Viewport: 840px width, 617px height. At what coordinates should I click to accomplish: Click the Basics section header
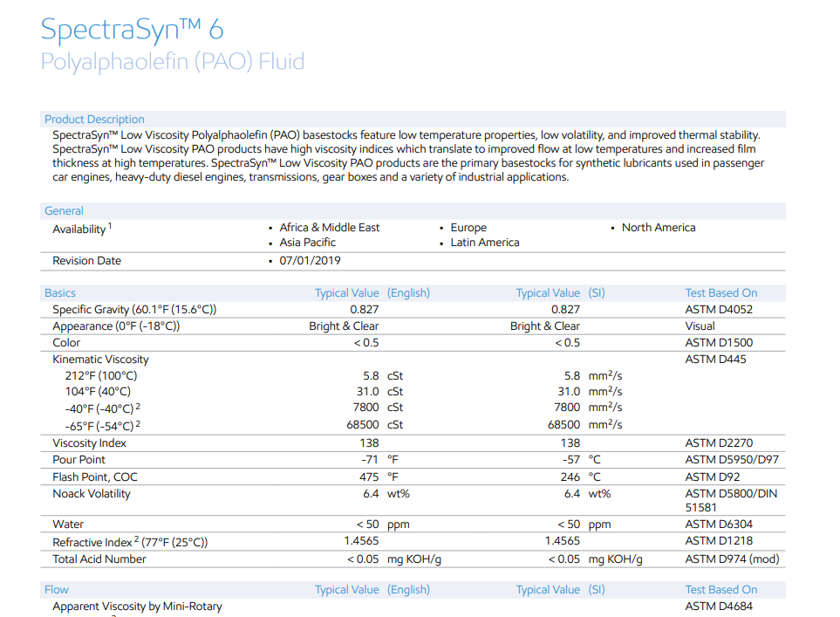pyautogui.click(x=60, y=292)
